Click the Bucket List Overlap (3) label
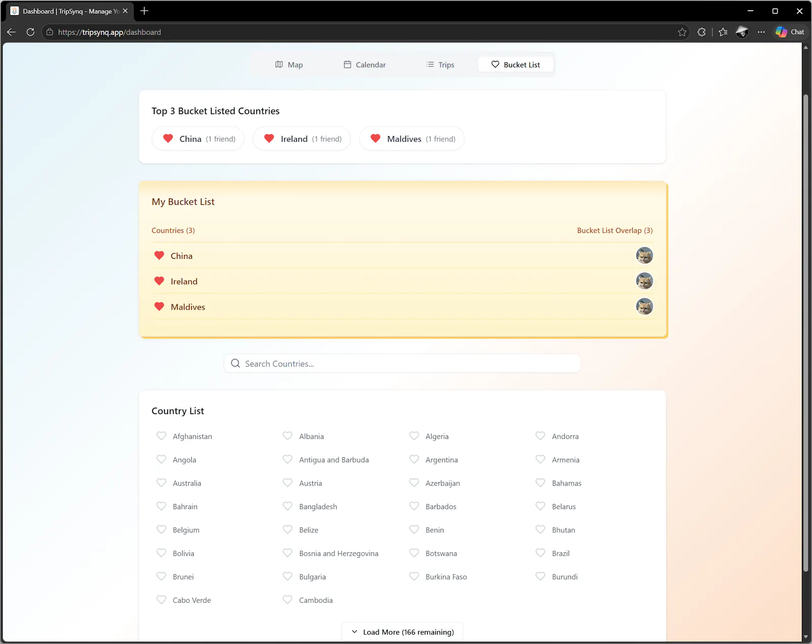This screenshot has width=812, height=644. tap(615, 230)
